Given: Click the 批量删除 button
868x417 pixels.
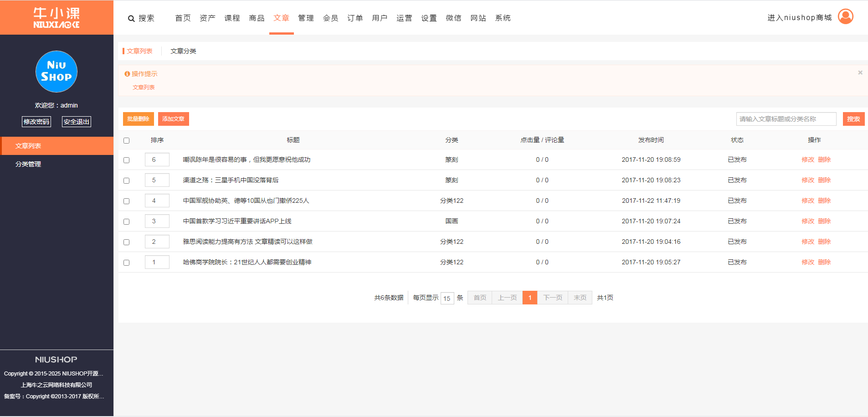Looking at the screenshot, I should pyautogui.click(x=138, y=119).
